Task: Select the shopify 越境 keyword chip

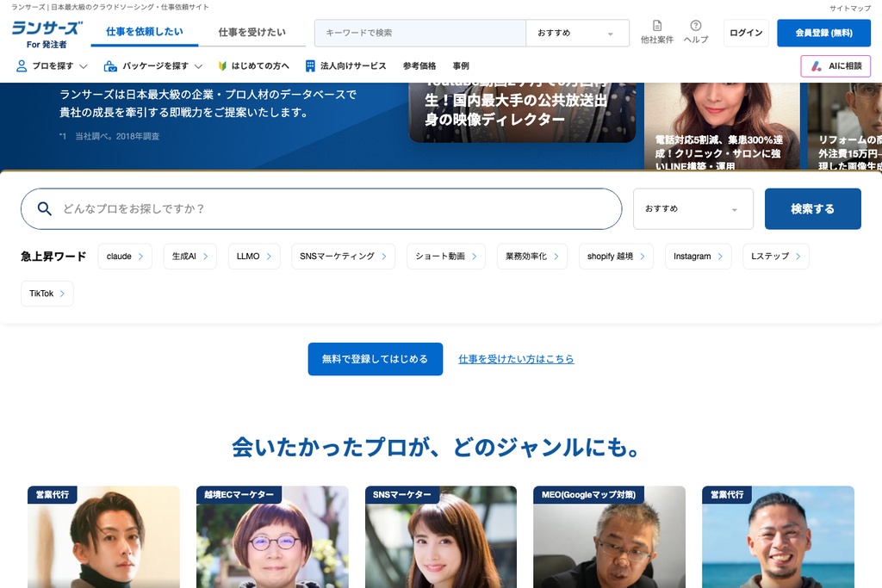Action: [x=616, y=257]
